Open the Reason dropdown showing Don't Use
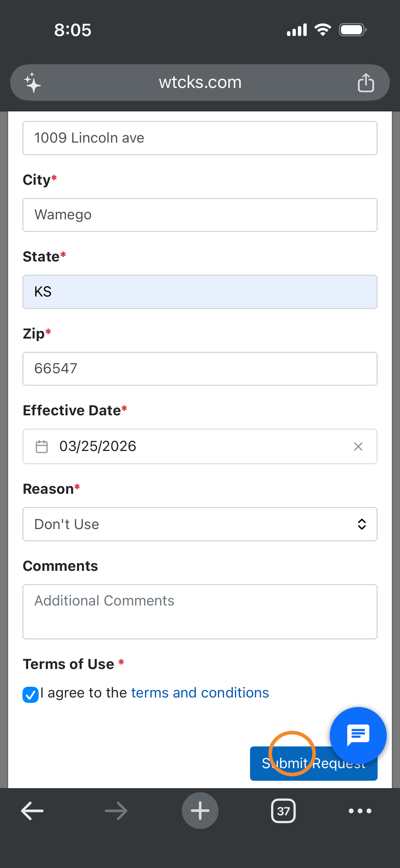Screen dimensions: 400x868 tap(190, 524)
